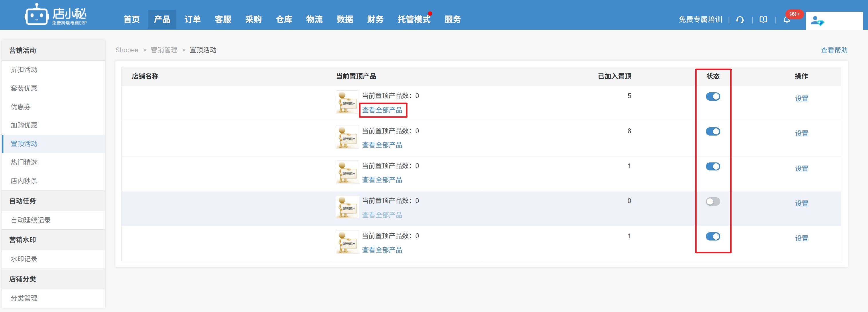Screen dimensions: 868x312
Task: Click the first row product placeholder thumbnail
Action: [347, 102]
